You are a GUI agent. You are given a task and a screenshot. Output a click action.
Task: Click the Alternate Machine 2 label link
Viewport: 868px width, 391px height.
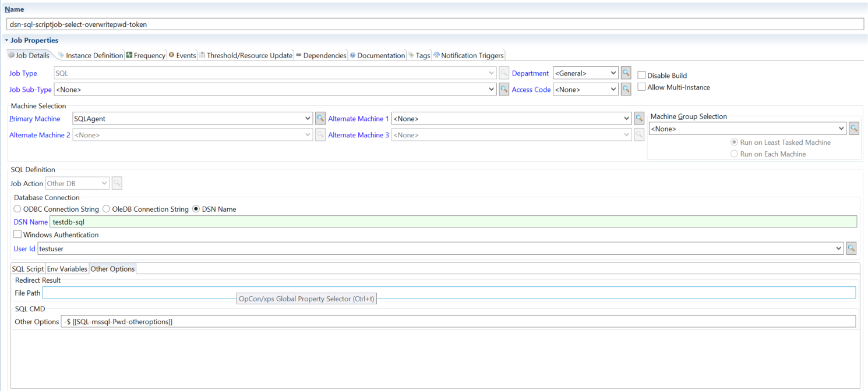tap(40, 135)
